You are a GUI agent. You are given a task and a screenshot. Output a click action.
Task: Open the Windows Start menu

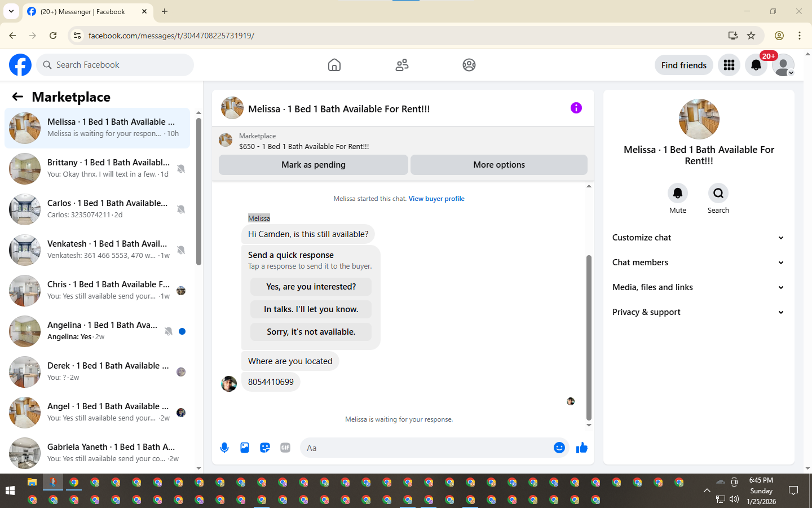10,491
